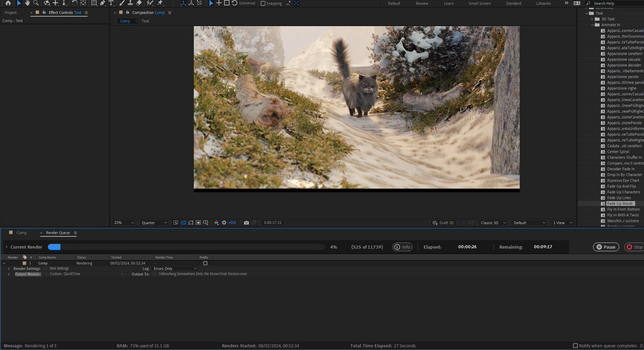
Task: Switch to the Comp timeline tab
Action: [x=21, y=233]
